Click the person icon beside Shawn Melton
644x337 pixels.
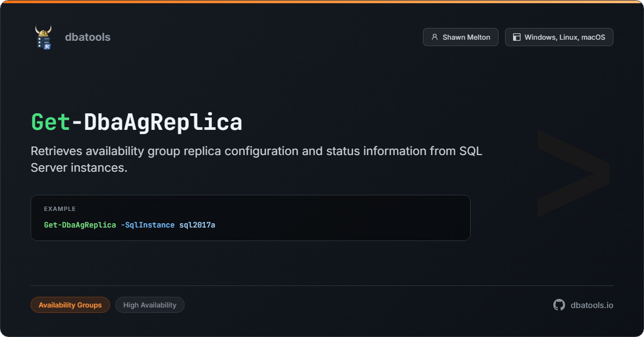435,37
